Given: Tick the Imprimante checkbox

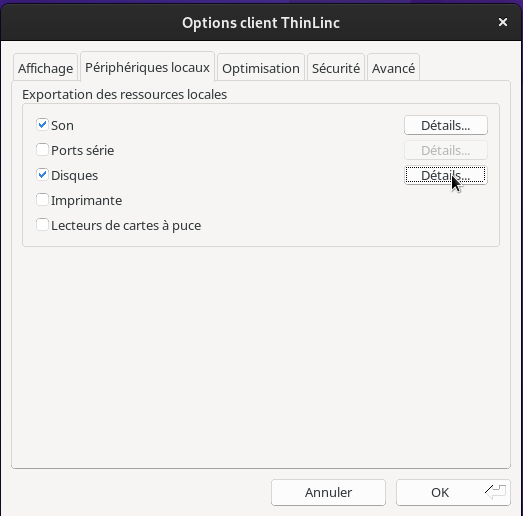Looking at the screenshot, I should tap(42, 200).
